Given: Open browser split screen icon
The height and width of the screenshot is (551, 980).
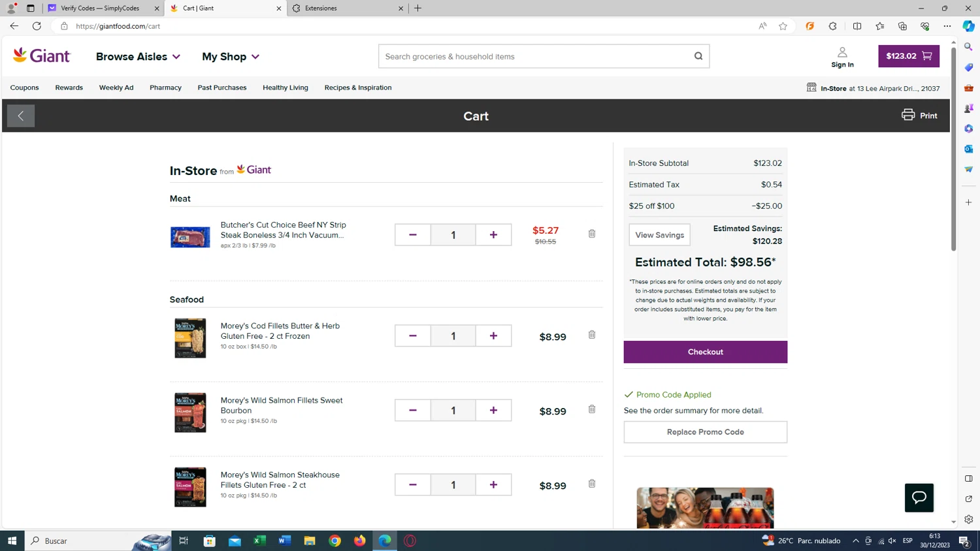Looking at the screenshot, I should 857,26.
